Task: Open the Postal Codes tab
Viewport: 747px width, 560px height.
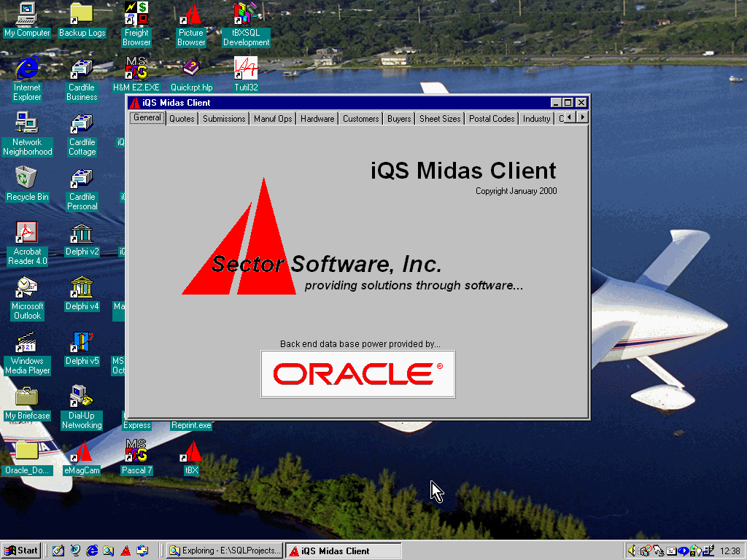Action: point(492,119)
